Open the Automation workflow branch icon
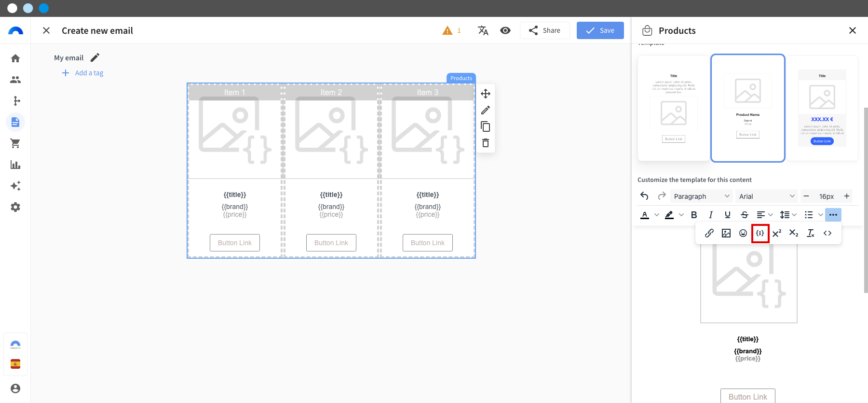Viewport: 868px width, 403px height. pyautogui.click(x=15, y=101)
